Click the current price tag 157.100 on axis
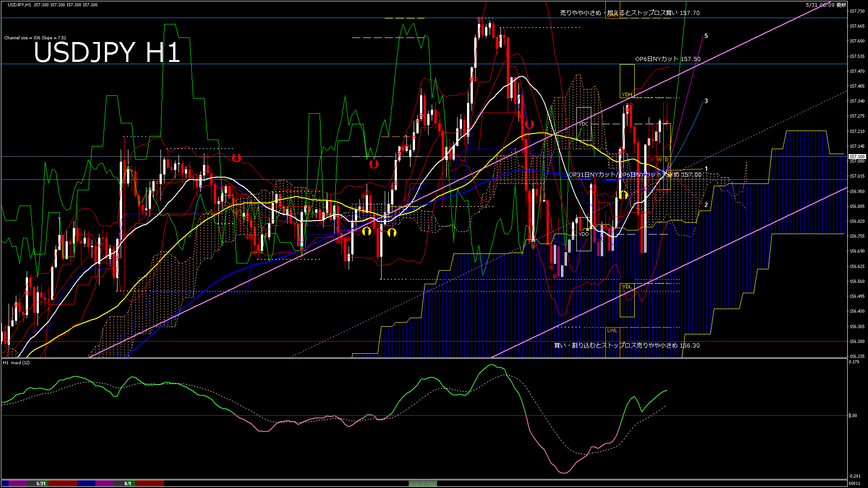This screenshot has width=868, height=488. click(857, 157)
